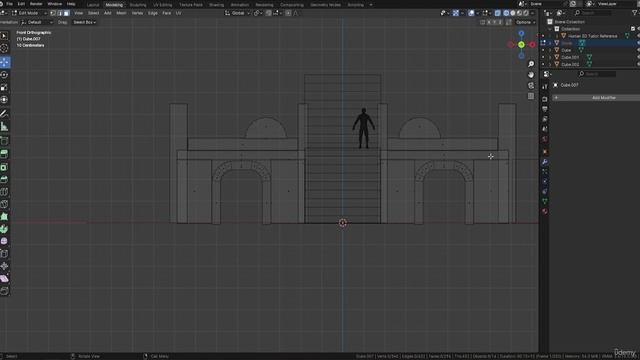Click the pan view hand icon
The height and width of the screenshot is (360, 640).
click(x=531, y=75)
